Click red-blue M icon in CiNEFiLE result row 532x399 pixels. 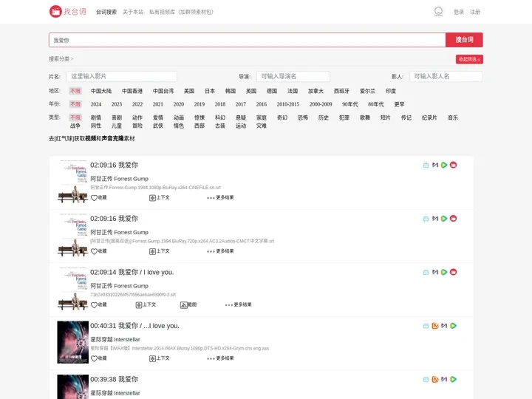(435, 165)
